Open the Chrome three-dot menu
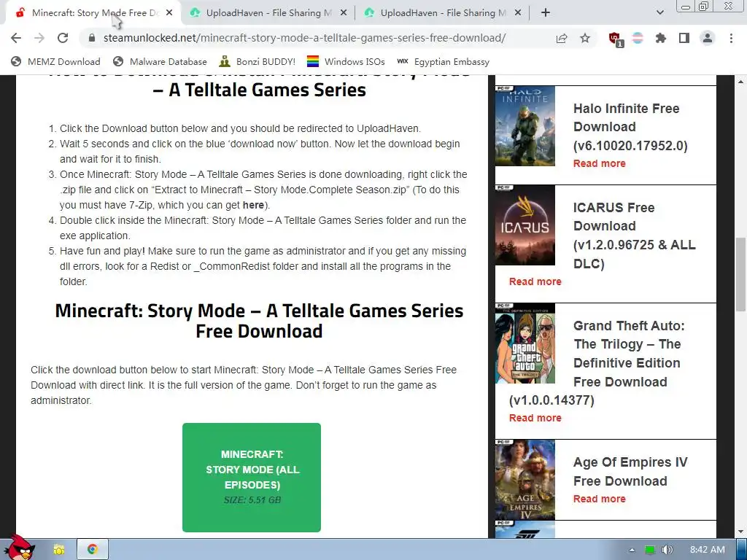The image size is (747, 560). (731, 38)
